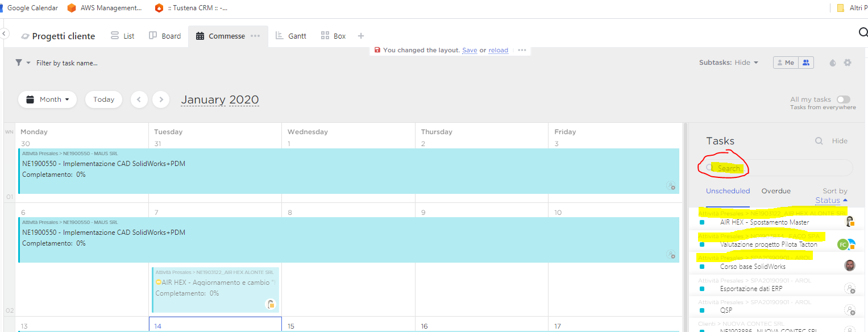Hide the Tasks panel
Image resolution: width=868 pixels, height=332 pixels.
[840, 141]
